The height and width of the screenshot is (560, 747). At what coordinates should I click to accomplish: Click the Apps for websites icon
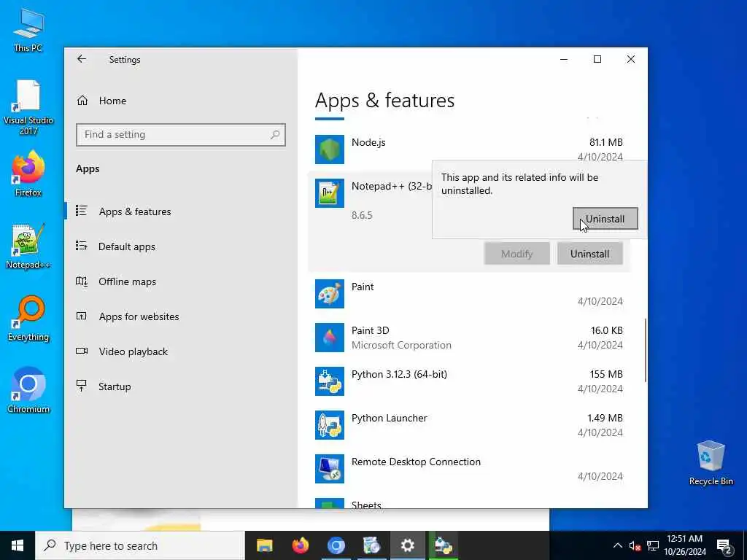[82, 316]
